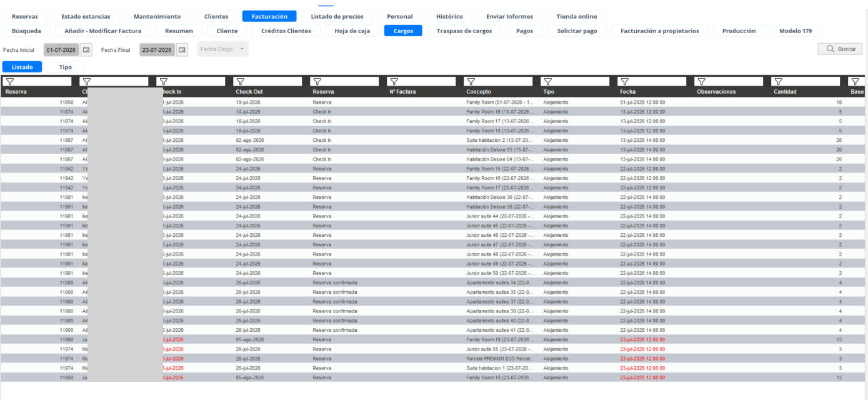Go to the Estado estancias menu
Viewport: 868px width, 400px height.
click(x=86, y=16)
